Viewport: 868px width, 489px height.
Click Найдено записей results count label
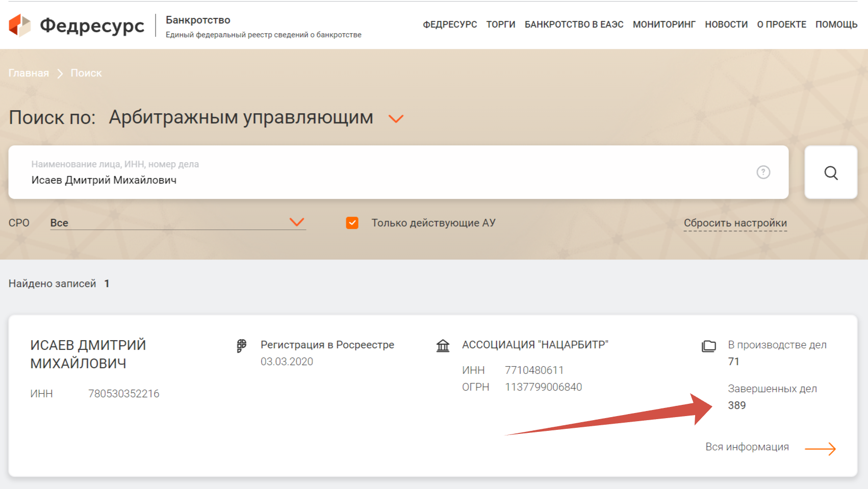point(52,284)
